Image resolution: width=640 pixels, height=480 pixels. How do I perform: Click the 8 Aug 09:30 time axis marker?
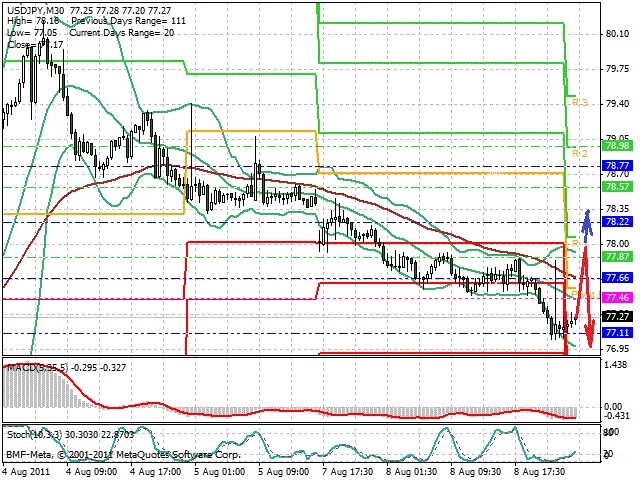click(x=476, y=472)
